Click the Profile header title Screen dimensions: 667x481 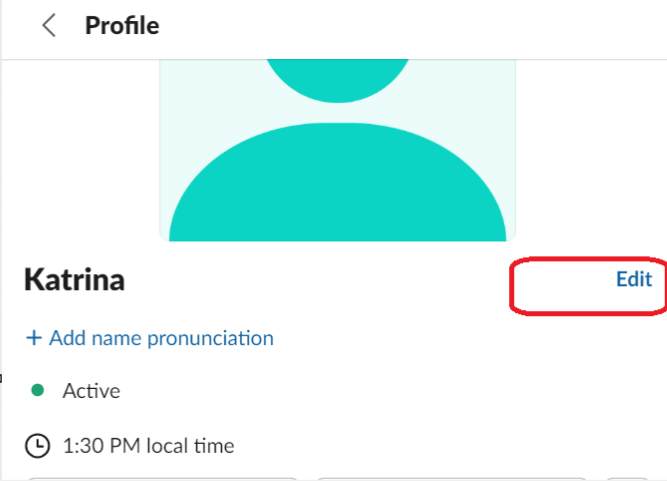coord(122,26)
